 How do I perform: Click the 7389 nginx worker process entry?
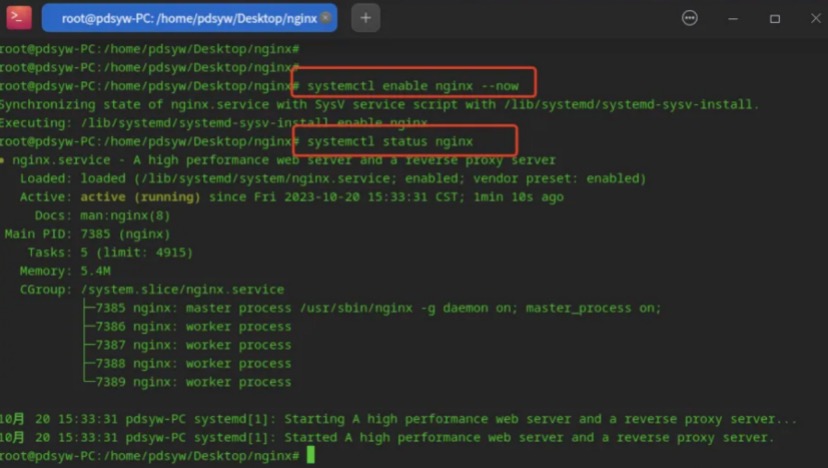(x=193, y=382)
